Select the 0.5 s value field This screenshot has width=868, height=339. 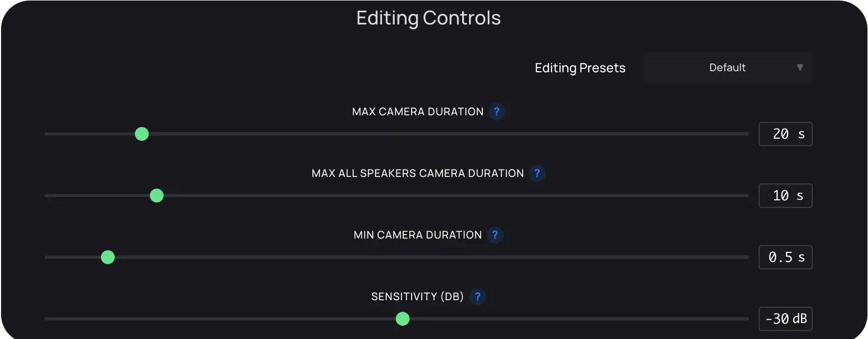(x=785, y=257)
